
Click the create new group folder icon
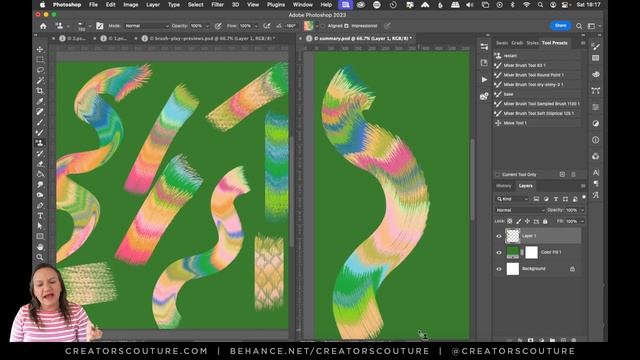tap(552, 340)
